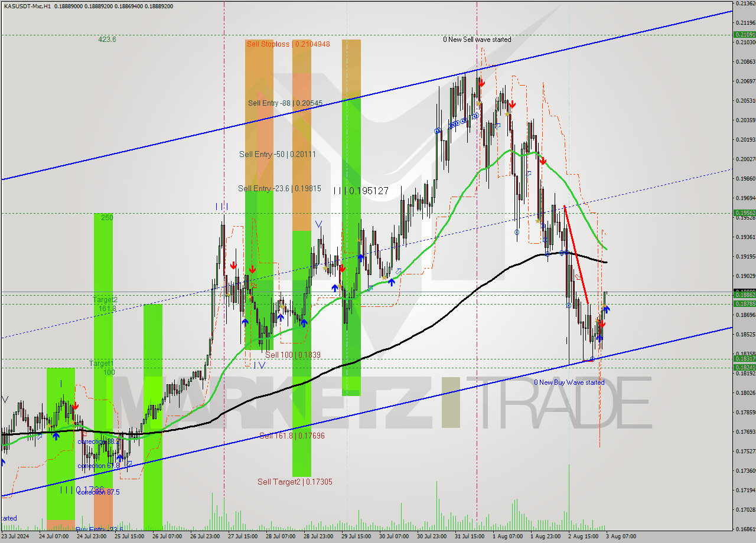
Task: Click the green 0.1824 price tag
Action: click(x=744, y=367)
